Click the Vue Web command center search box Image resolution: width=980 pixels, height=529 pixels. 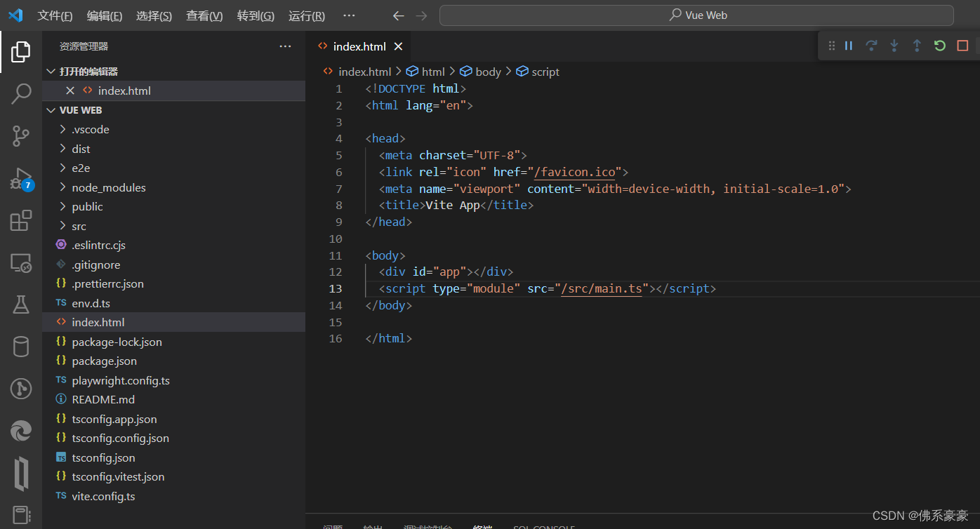[696, 15]
